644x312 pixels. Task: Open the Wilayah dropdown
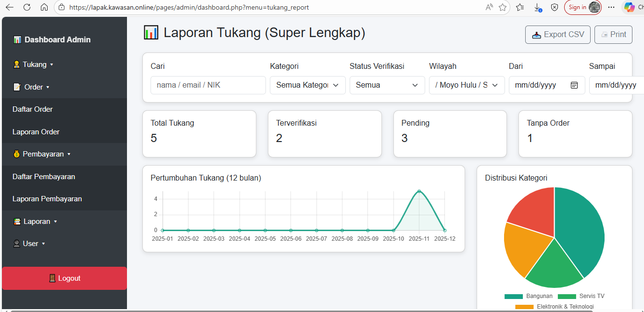click(467, 85)
